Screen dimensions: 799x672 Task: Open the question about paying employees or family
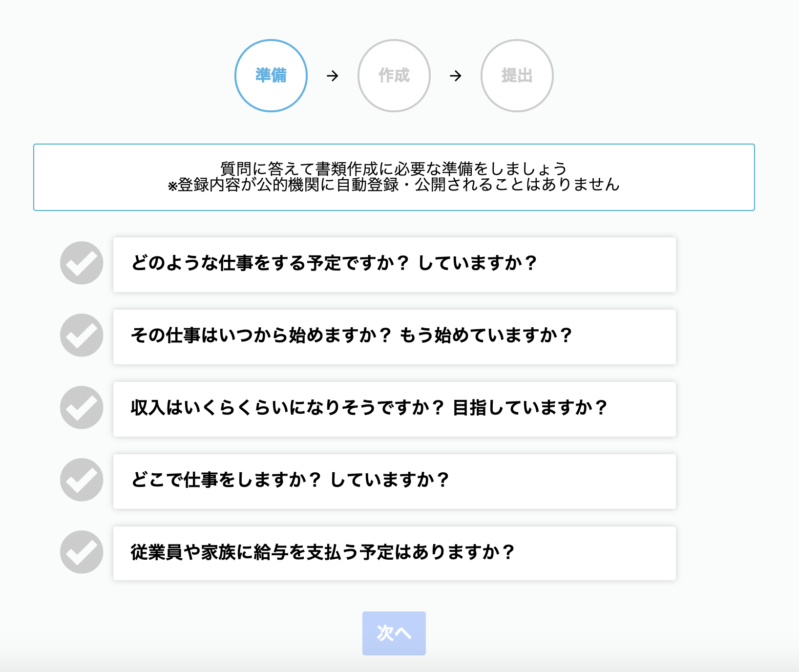(394, 553)
